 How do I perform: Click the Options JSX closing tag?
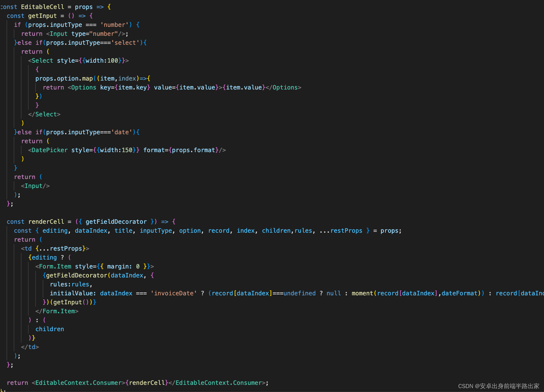tap(283, 87)
